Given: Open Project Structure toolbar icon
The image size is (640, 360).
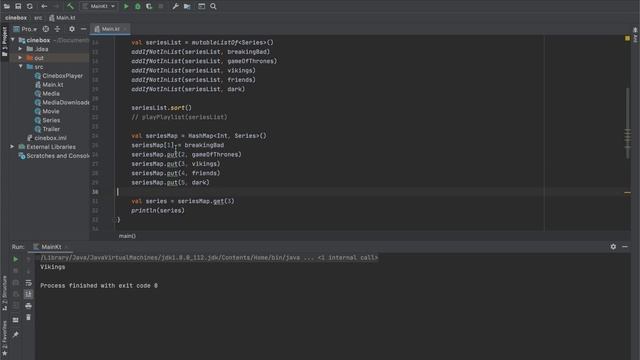Looking at the screenshot, I should click(x=187, y=6).
